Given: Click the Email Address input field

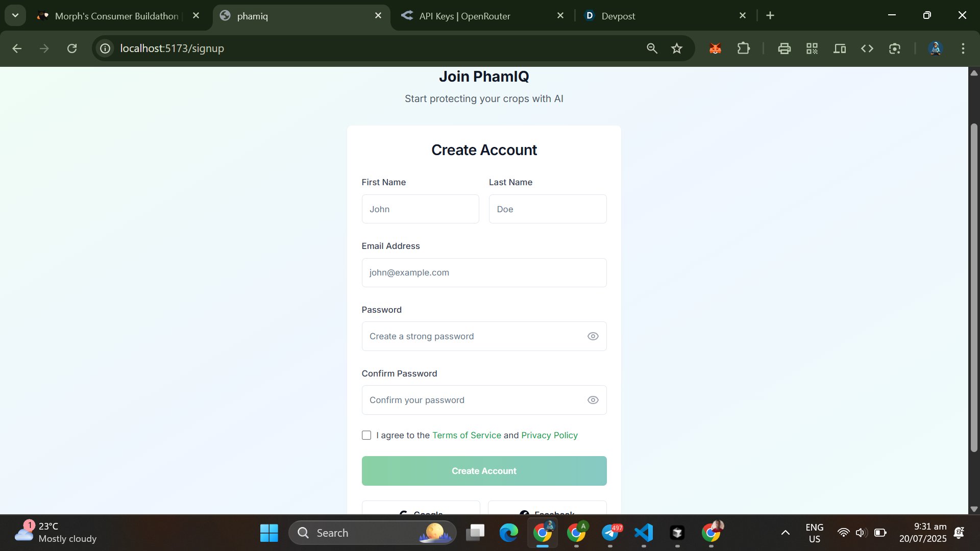Looking at the screenshot, I should (x=484, y=272).
